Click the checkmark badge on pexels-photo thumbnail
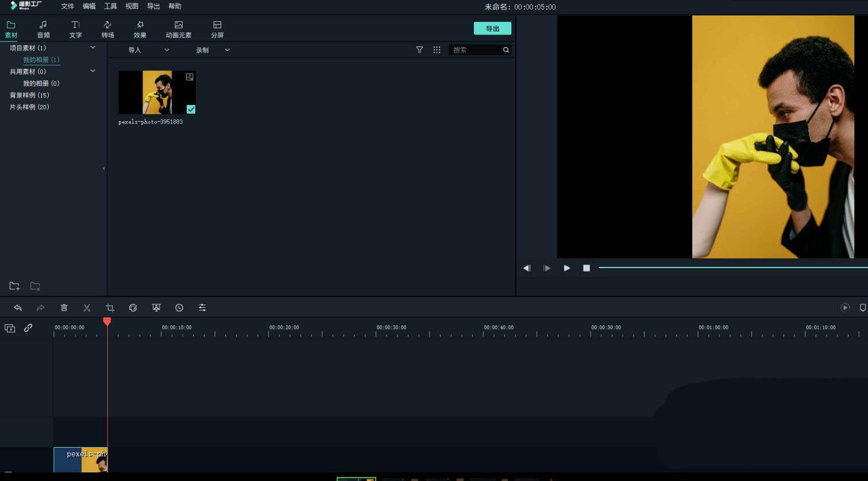The width and height of the screenshot is (868, 481). (191, 109)
